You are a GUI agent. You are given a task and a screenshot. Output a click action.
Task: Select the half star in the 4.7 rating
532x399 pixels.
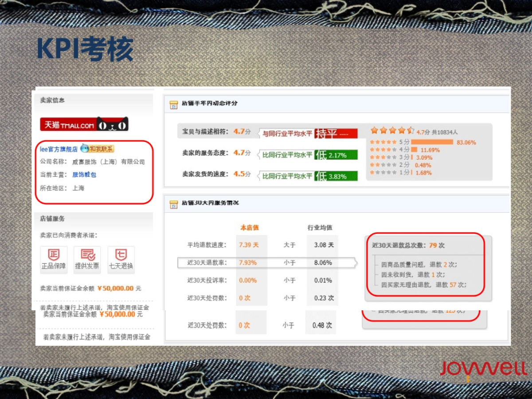pos(410,130)
